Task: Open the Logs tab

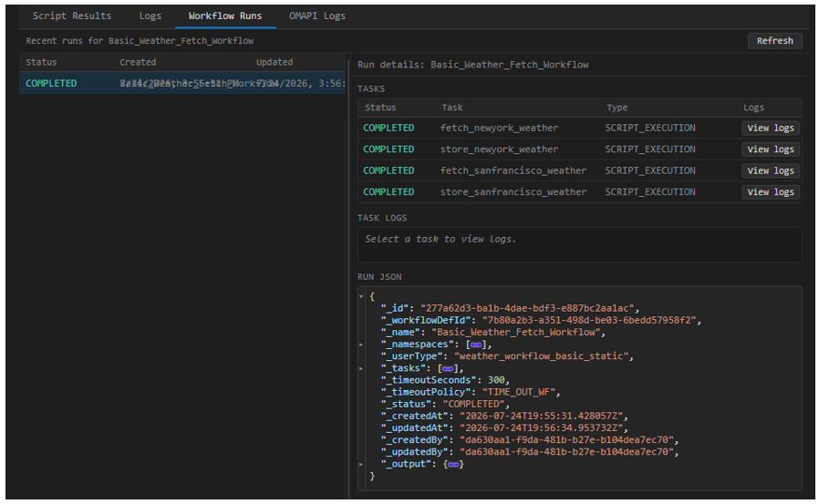Action: click(150, 15)
